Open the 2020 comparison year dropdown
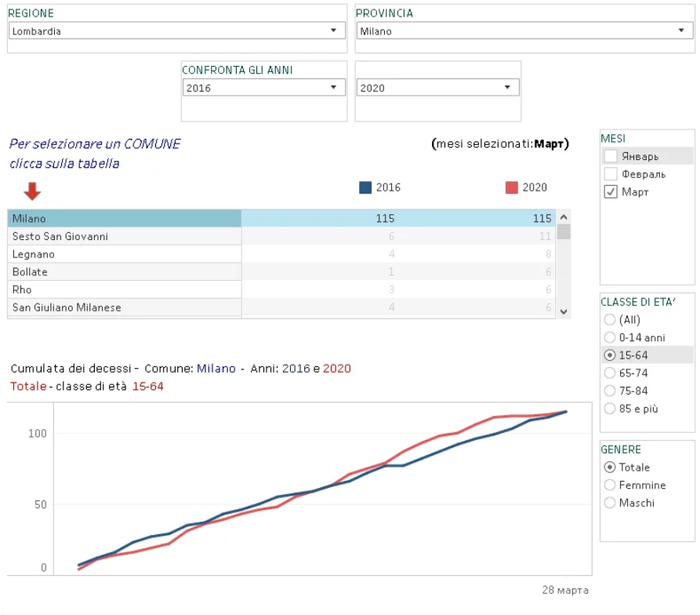 (437, 88)
